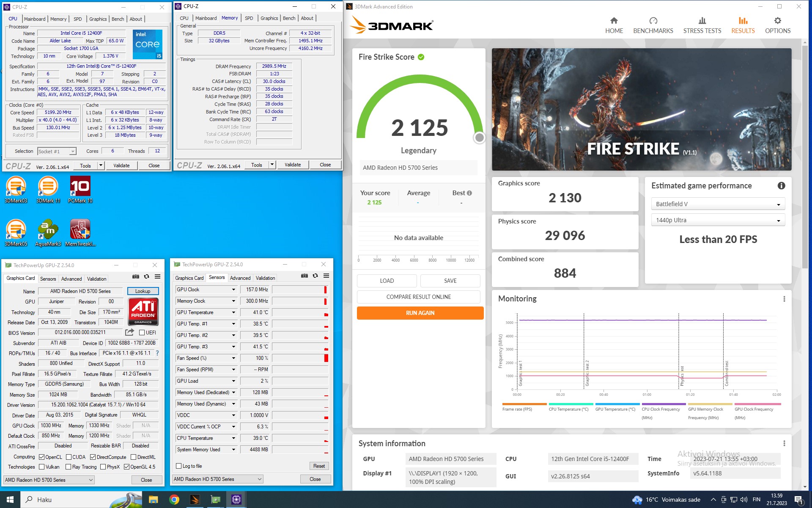The height and width of the screenshot is (508, 812).
Task: Click the 3DMark taskbar icon
Action: [x=195, y=500]
